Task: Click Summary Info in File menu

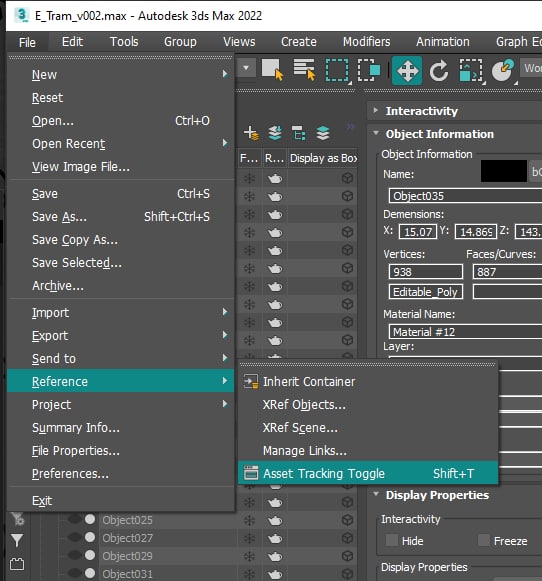Action: 120,427
